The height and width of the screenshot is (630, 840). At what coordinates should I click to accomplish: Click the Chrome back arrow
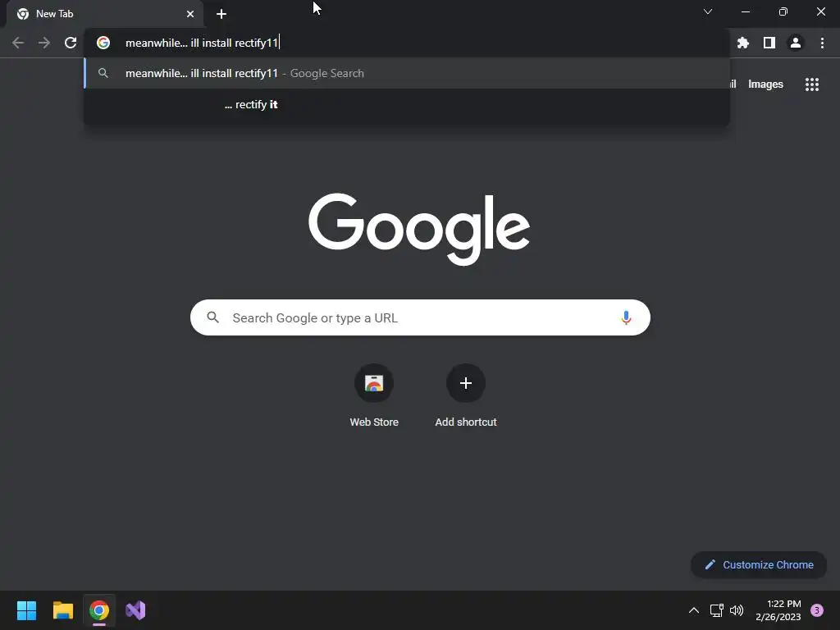(18, 43)
